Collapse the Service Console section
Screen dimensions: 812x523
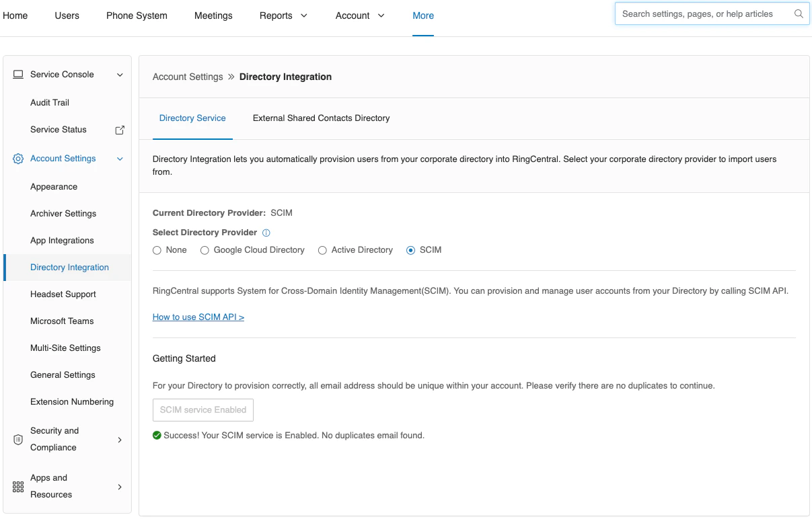(x=120, y=75)
